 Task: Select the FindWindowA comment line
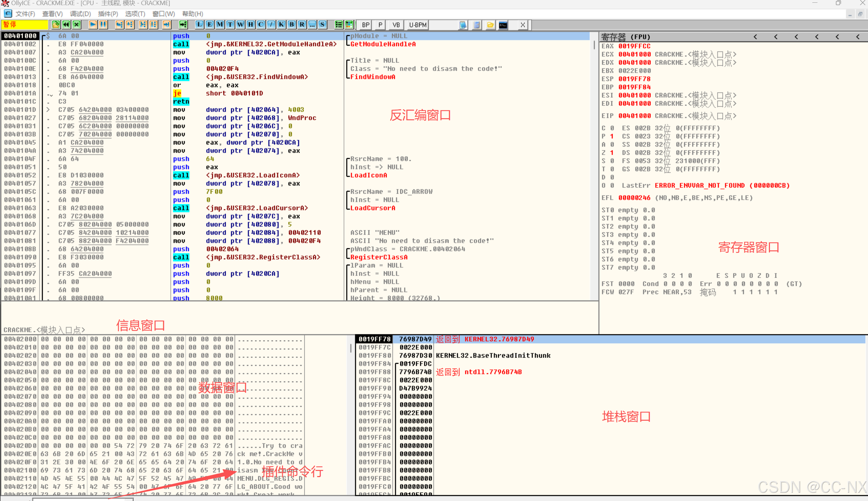click(372, 77)
